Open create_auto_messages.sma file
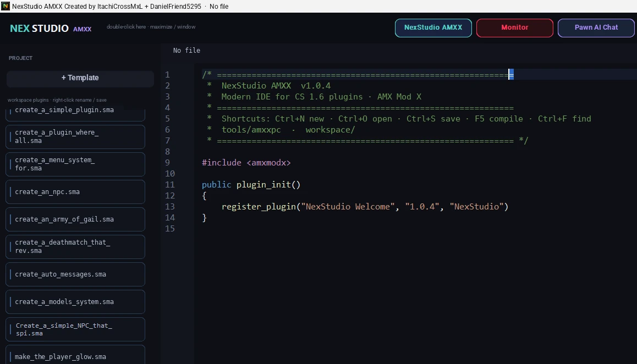Image resolution: width=637 pixels, height=364 pixels. pyautogui.click(x=75, y=274)
